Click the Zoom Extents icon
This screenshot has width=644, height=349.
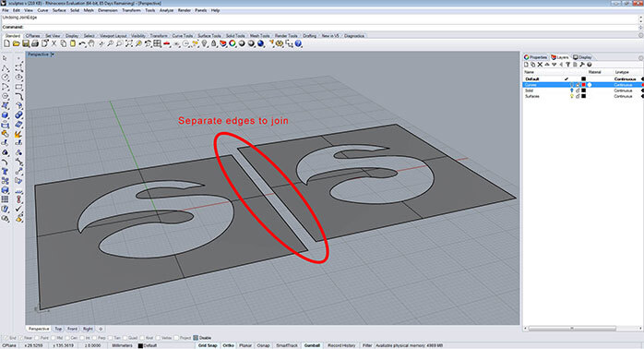point(129,43)
